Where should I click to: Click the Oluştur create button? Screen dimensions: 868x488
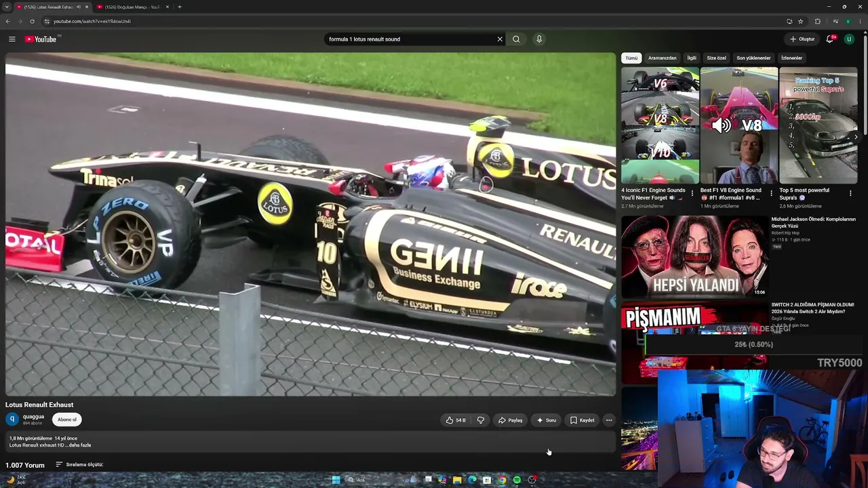click(x=802, y=39)
